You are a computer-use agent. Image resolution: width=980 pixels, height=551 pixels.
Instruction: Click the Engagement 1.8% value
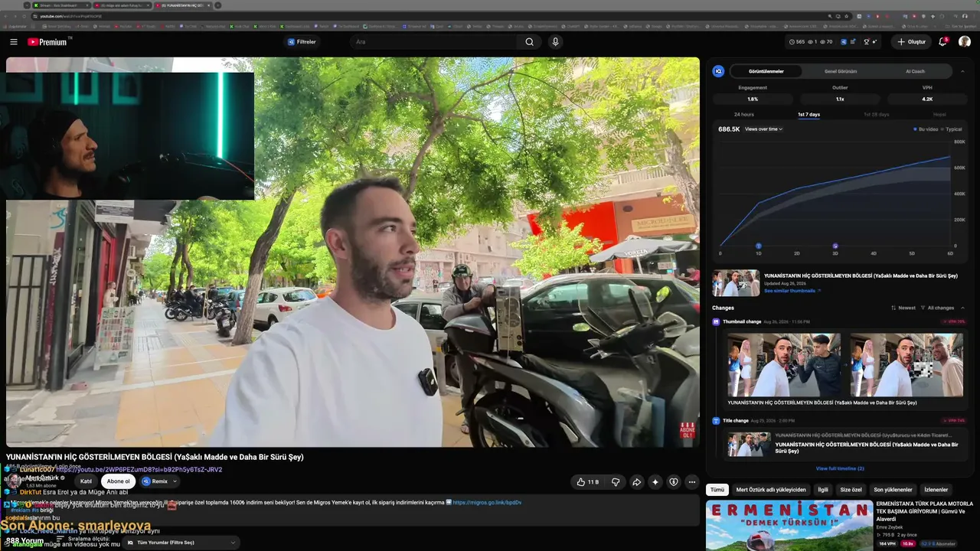pos(753,99)
